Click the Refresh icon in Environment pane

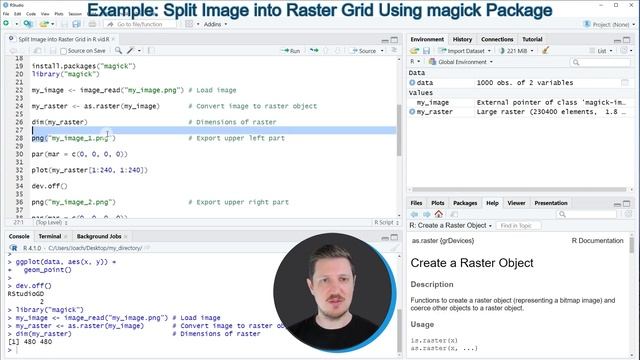(x=624, y=51)
